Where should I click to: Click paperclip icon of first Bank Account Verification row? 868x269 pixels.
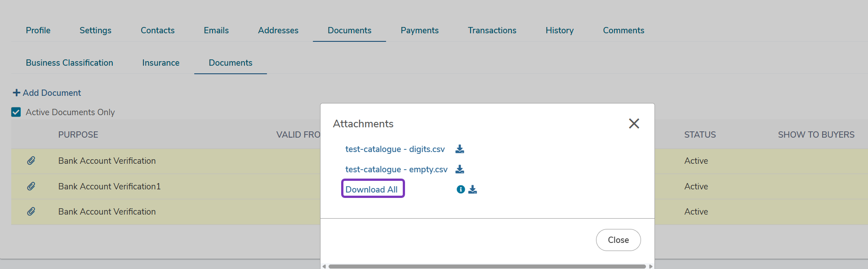click(x=31, y=161)
